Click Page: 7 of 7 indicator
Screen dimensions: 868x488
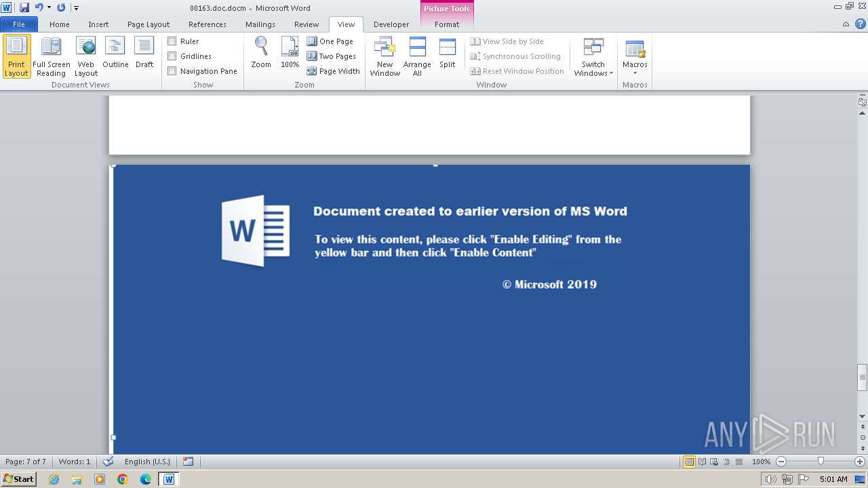(x=26, y=462)
